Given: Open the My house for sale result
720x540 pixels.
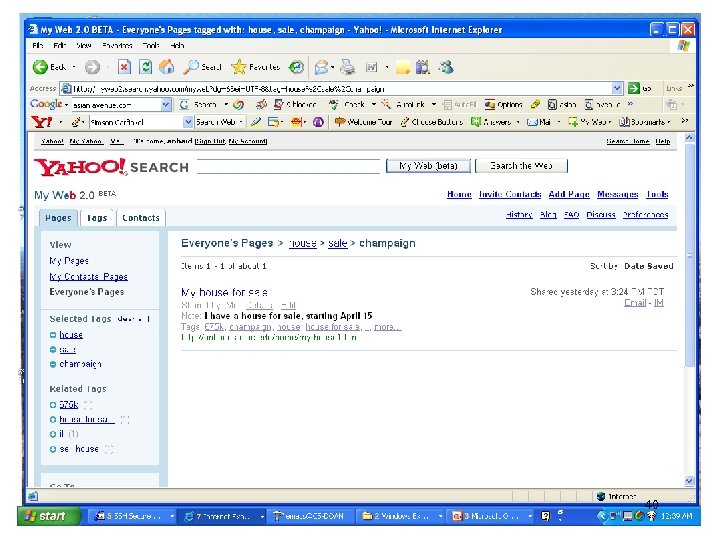Looking at the screenshot, I should [x=224, y=292].
